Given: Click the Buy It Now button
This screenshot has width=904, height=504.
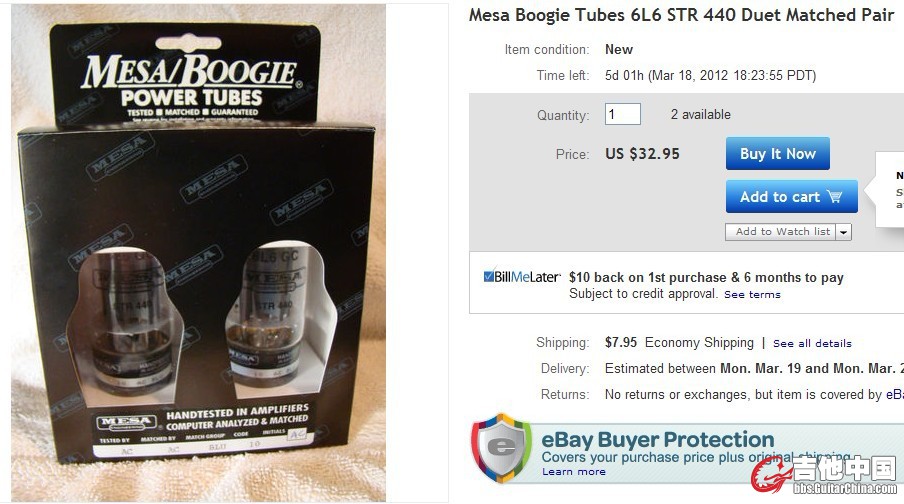Looking at the screenshot, I should pyautogui.click(x=778, y=153).
